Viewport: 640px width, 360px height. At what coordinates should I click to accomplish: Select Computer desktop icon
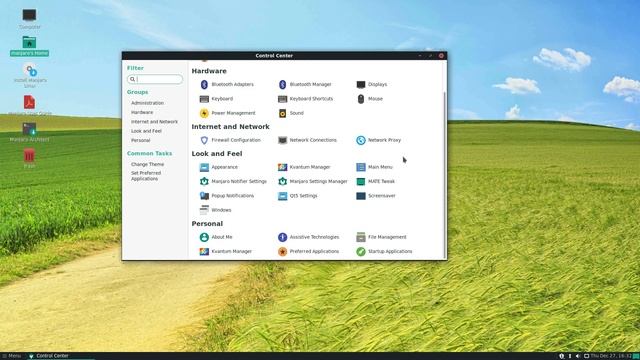(x=29, y=19)
